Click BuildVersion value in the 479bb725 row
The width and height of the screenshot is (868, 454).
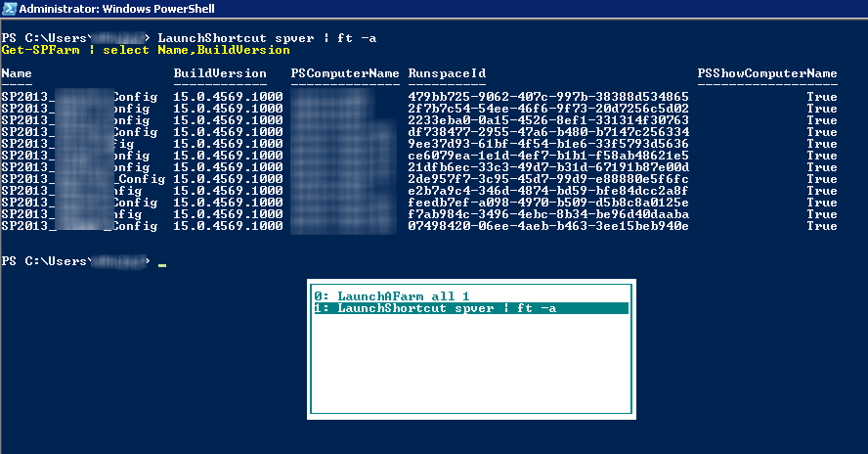point(228,97)
